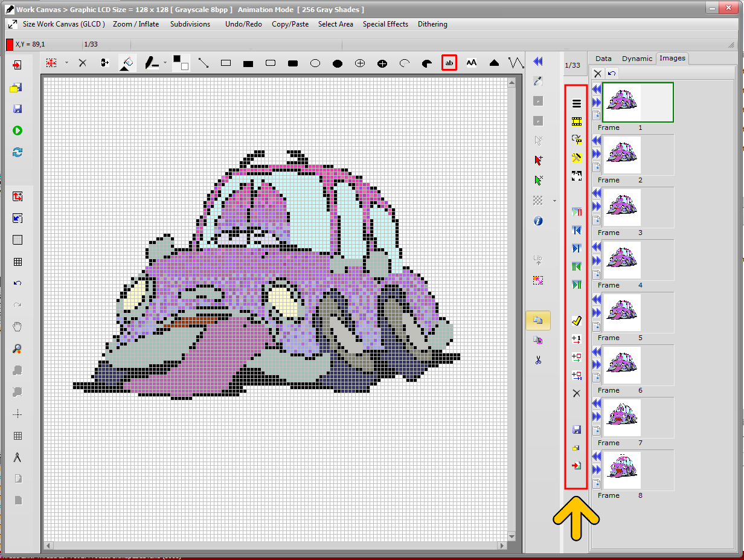The image size is (744, 560).
Task: Select the fill bucket tool
Action: (127, 63)
